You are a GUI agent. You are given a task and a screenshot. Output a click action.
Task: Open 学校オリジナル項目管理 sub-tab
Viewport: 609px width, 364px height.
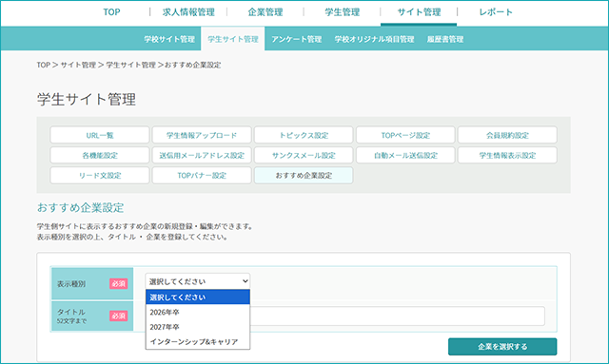374,39
